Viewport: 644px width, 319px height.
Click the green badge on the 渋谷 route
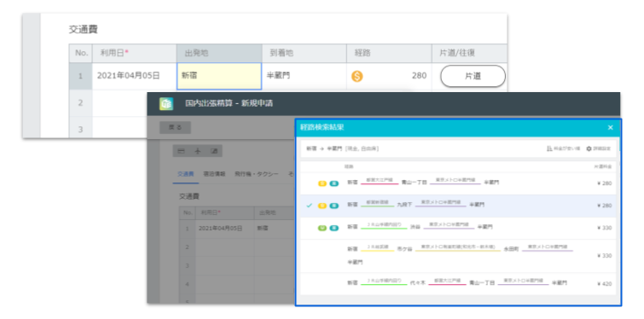pos(322,228)
